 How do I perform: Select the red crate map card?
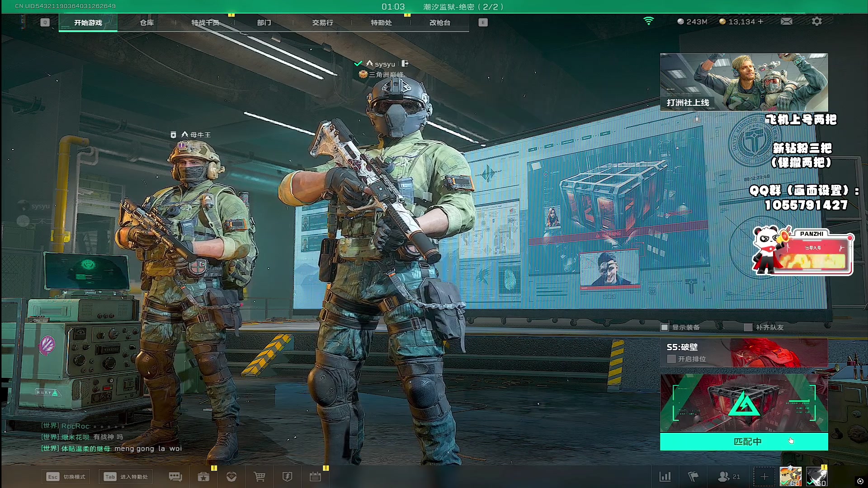coord(744,403)
